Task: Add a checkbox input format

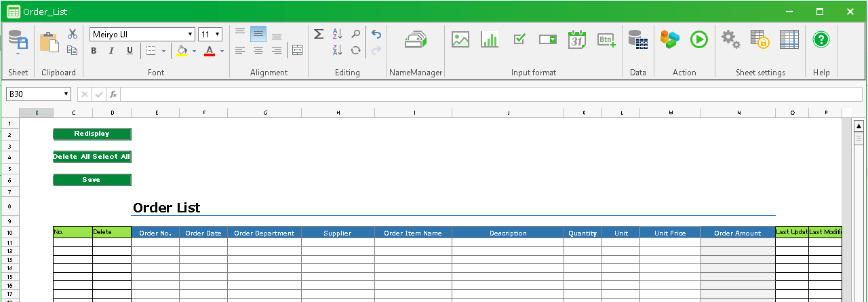Action: pos(519,40)
